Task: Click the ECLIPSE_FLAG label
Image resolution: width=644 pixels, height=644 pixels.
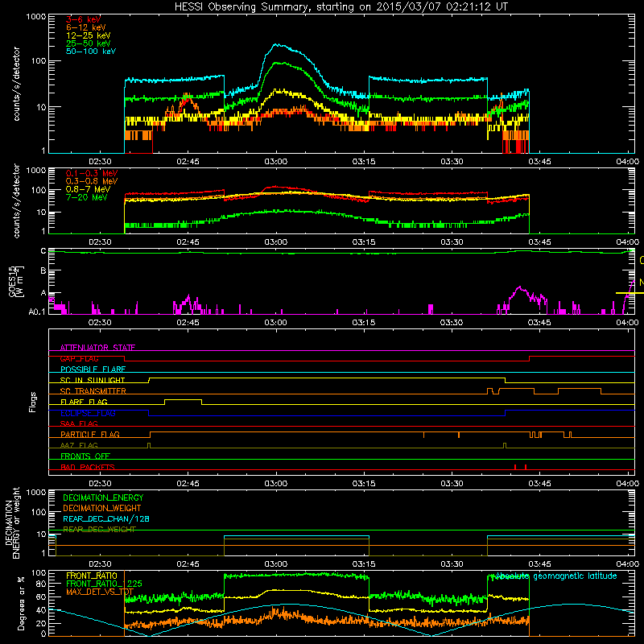Action: click(x=88, y=413)
